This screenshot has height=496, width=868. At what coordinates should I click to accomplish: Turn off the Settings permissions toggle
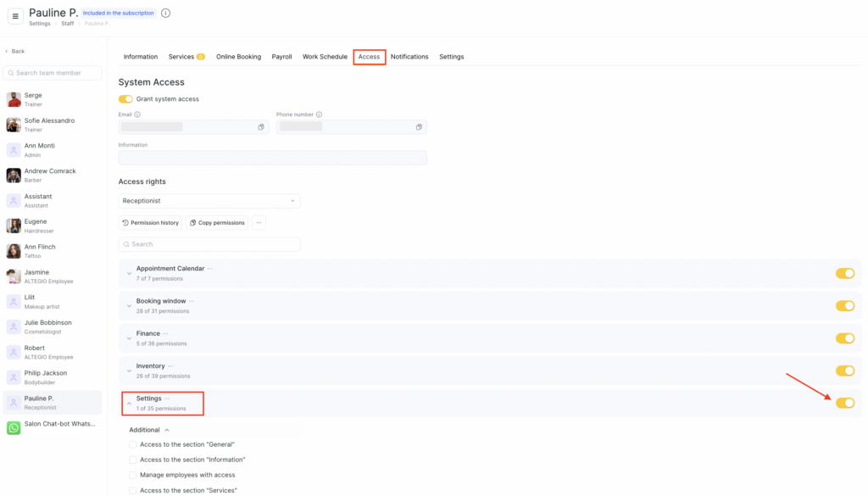[844, 403]
